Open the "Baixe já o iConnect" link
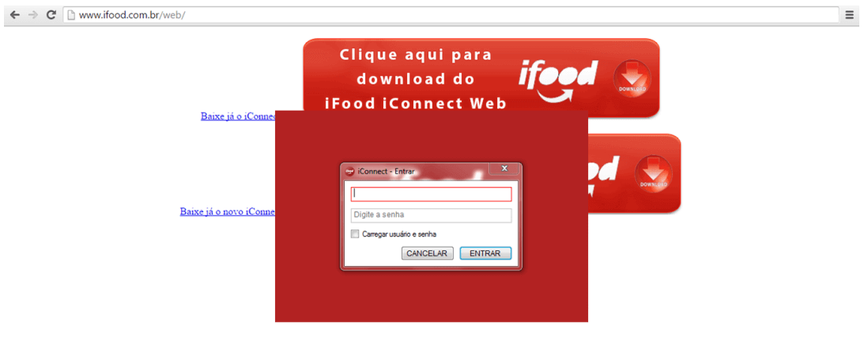 (x=238, y=116)
